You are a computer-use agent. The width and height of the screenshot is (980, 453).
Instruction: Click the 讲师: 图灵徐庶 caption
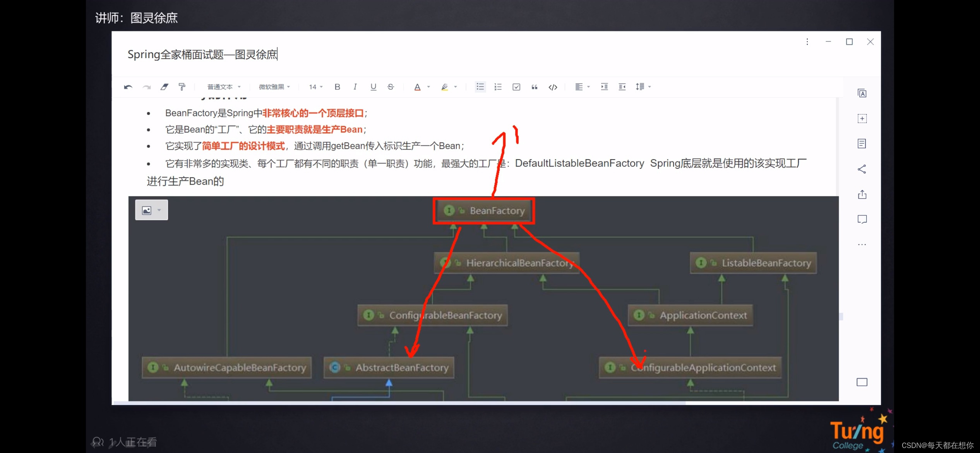136,18
